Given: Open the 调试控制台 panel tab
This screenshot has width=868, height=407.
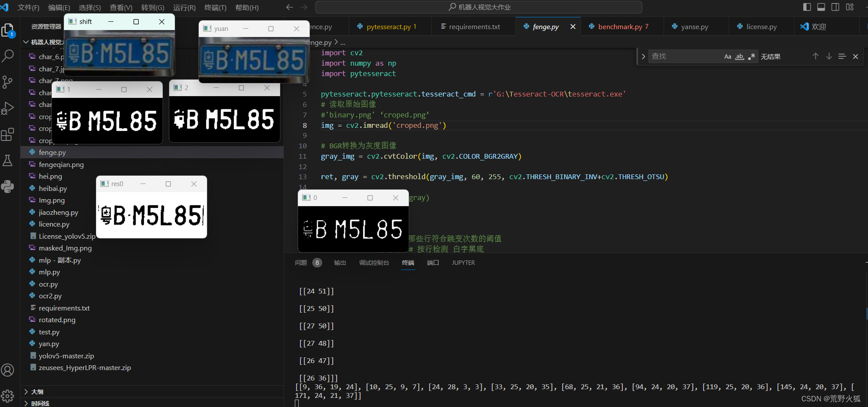Looking at the screenshot, I should [374, 263].
